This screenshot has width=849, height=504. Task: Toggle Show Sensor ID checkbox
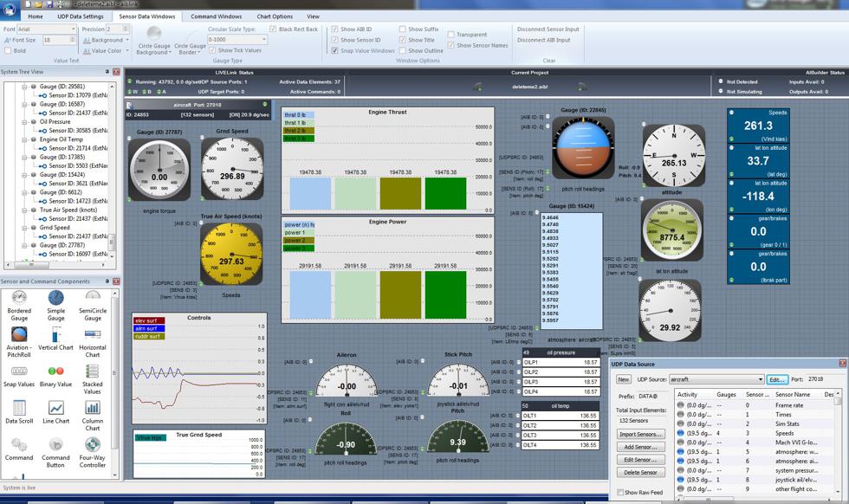(334, 40)
